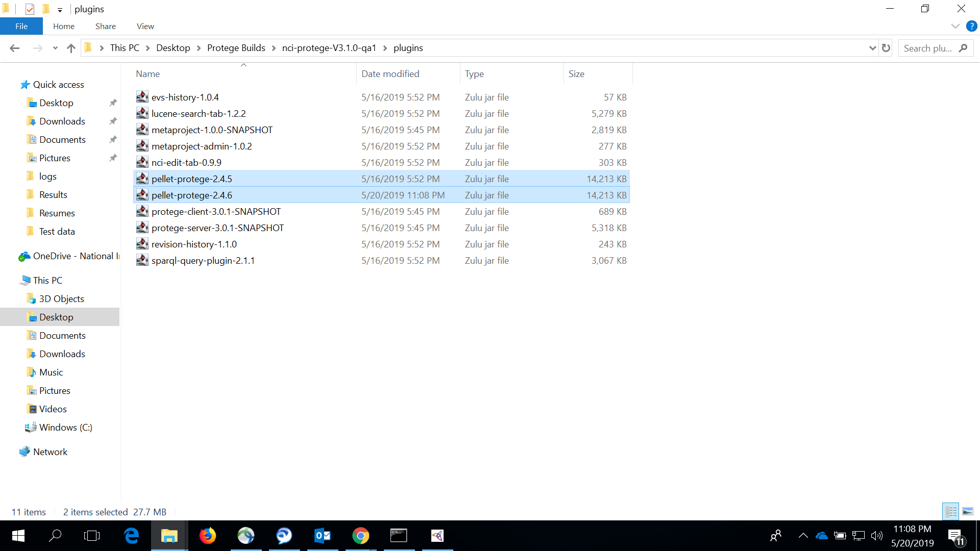Image resolution: width=980 pixels, height=551 pixels.
Task: Switch to large thumbnails view icon
Action: pyautogui.click(x=968, y=511)
